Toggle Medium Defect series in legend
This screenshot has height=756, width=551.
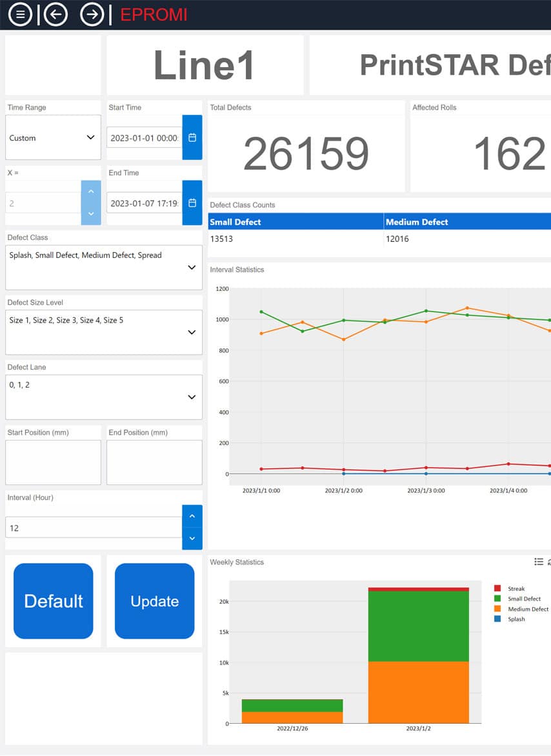click(527, 609)
